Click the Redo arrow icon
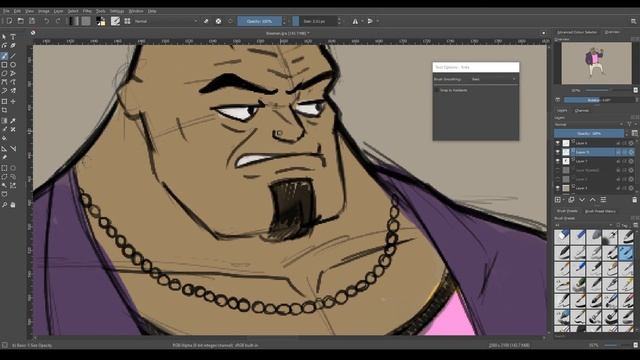 point(58,21)
